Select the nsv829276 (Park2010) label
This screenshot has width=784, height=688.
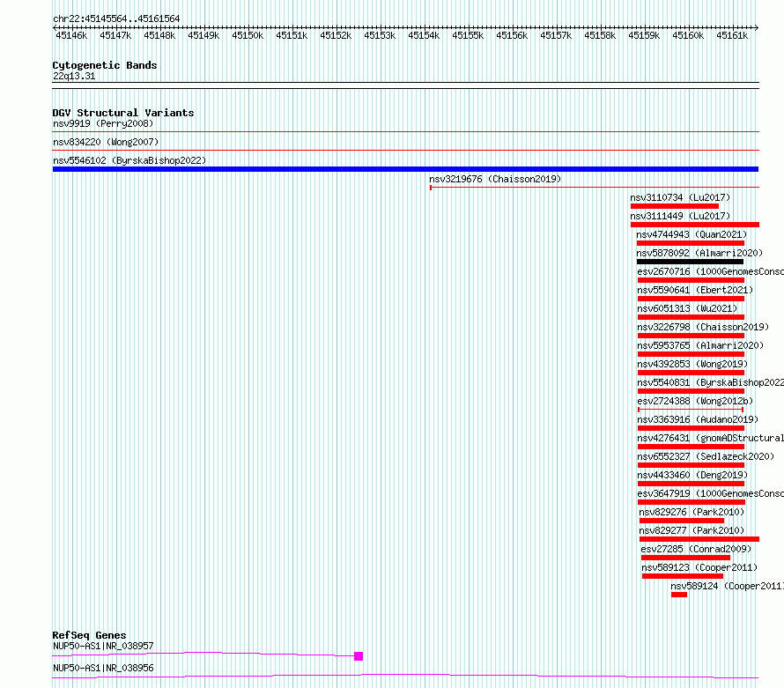click(692, 512)
